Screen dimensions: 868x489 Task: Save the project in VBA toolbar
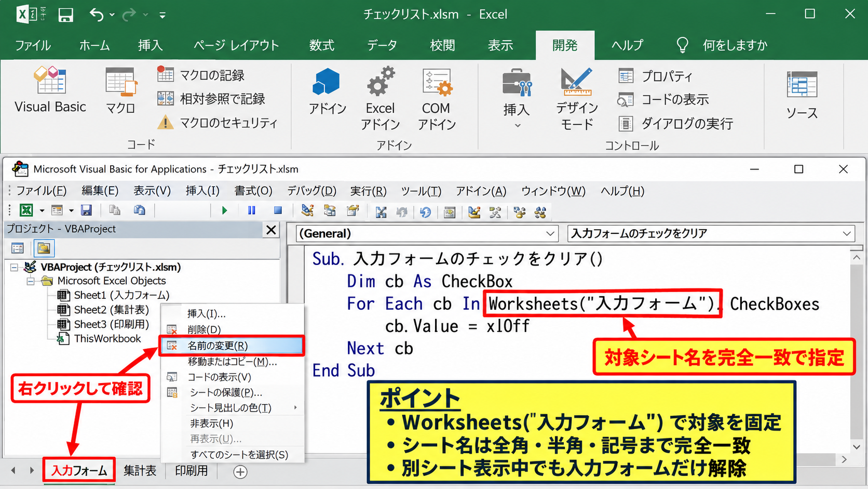[x=86, y=210]
